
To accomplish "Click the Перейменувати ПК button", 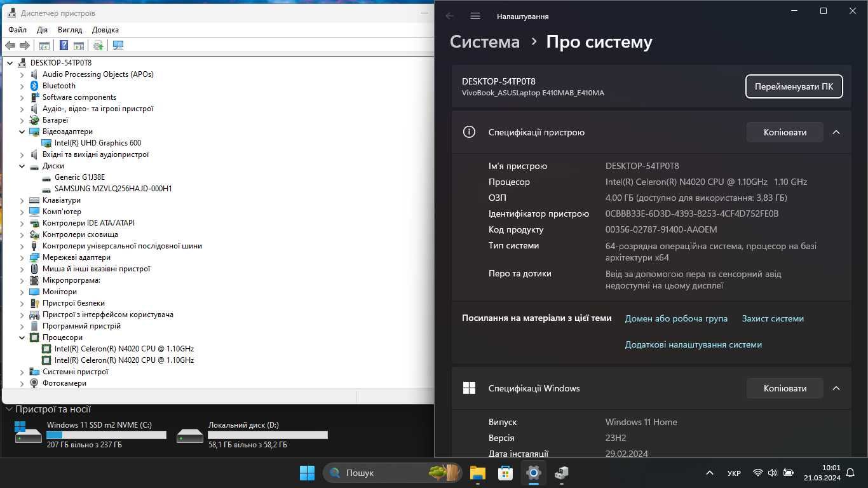I will [x=794, y=86].
